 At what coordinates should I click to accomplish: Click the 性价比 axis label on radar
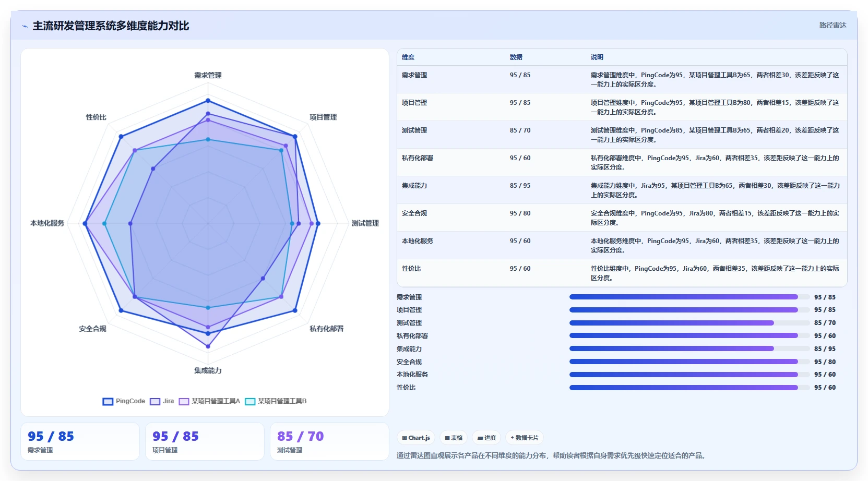pos(96,117)
